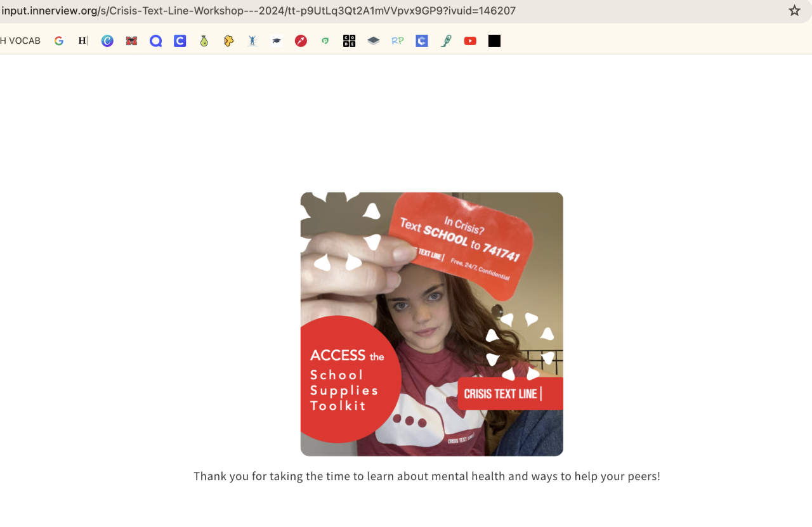Click the URL in the address bar
The image size is (812, 527).
pos(259,11)
